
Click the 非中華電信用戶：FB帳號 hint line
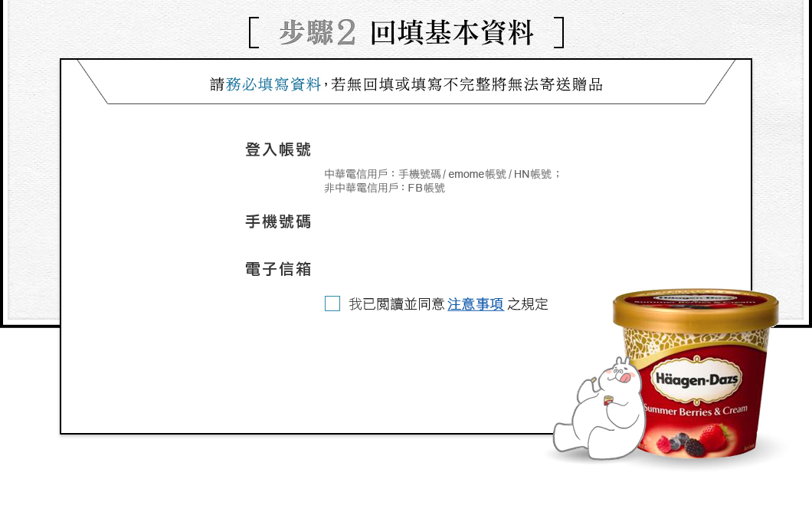385,188
